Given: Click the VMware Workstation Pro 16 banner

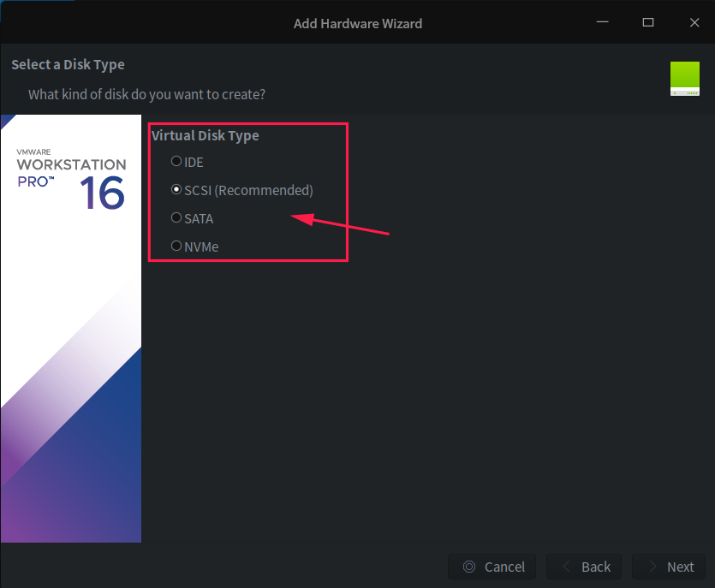Looking at the screenshot, I should (x=71, y=328).
